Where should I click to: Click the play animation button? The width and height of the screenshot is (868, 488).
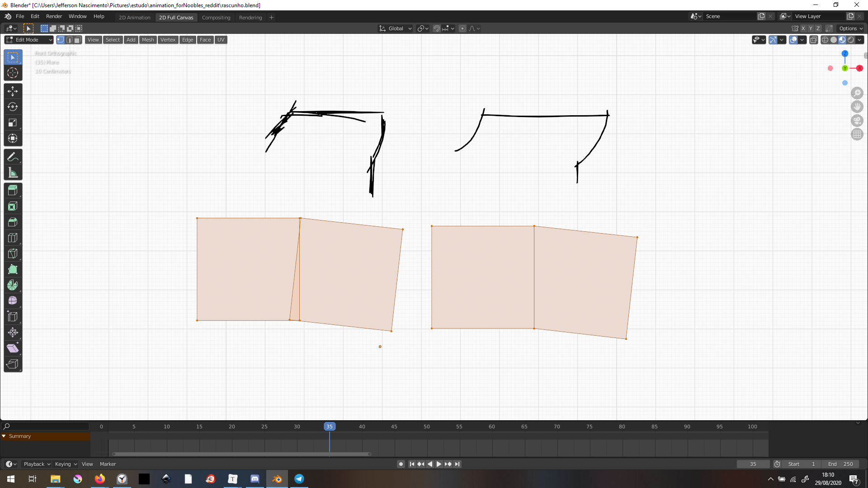[x=439, y=464]
